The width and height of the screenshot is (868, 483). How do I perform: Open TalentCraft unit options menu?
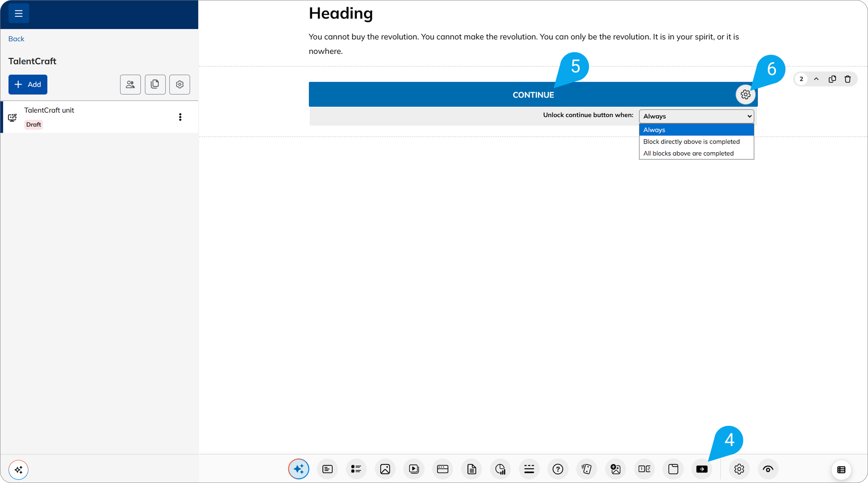click(x=180, y=117)
